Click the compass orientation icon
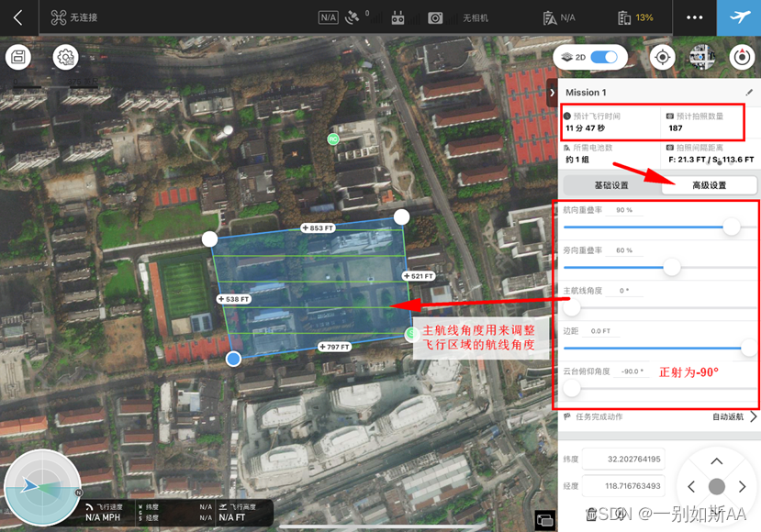761x532 pixels. tap(742, 57)
